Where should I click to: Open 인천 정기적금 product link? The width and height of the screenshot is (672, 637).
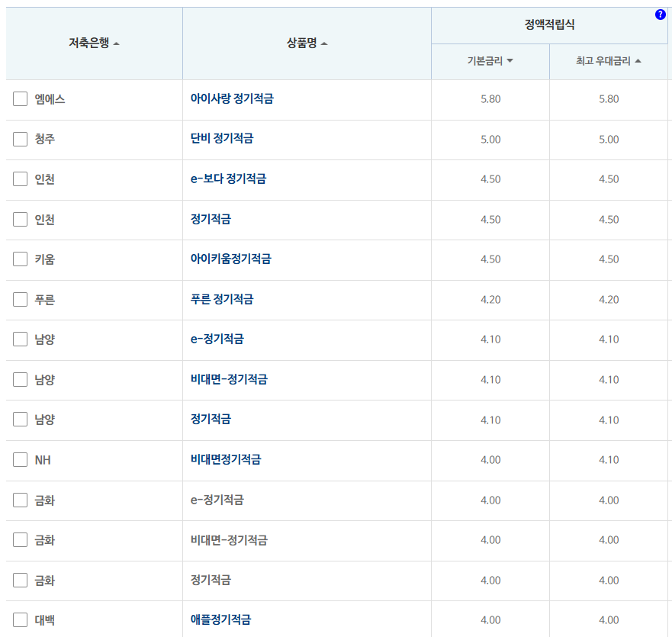coord(211,219)
